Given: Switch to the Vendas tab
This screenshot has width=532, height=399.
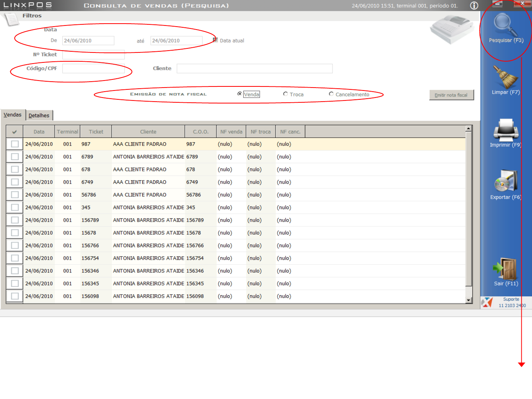Looking at the screenshot, I should pyautogui.click(x=13, y=115).
